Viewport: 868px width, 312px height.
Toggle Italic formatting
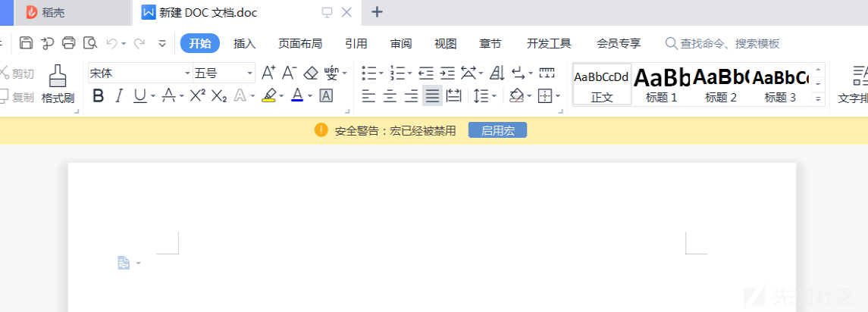pyautogui.click(x=118, y=95)
